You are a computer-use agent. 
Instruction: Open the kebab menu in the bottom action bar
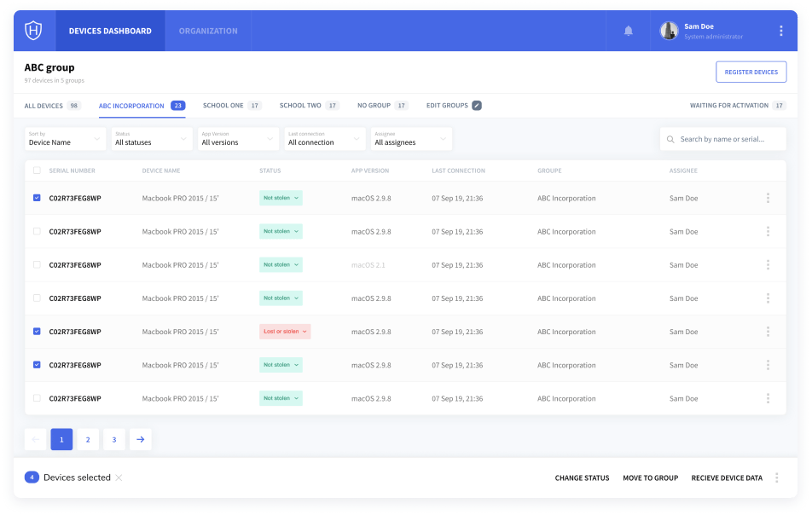tap(776, 477)
